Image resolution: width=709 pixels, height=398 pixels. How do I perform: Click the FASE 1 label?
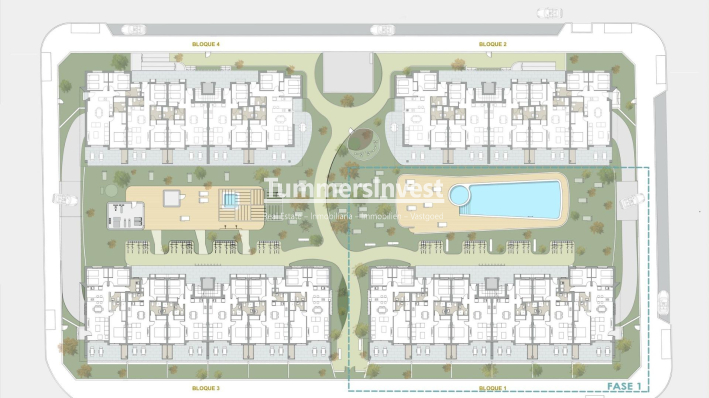[624, 386]
